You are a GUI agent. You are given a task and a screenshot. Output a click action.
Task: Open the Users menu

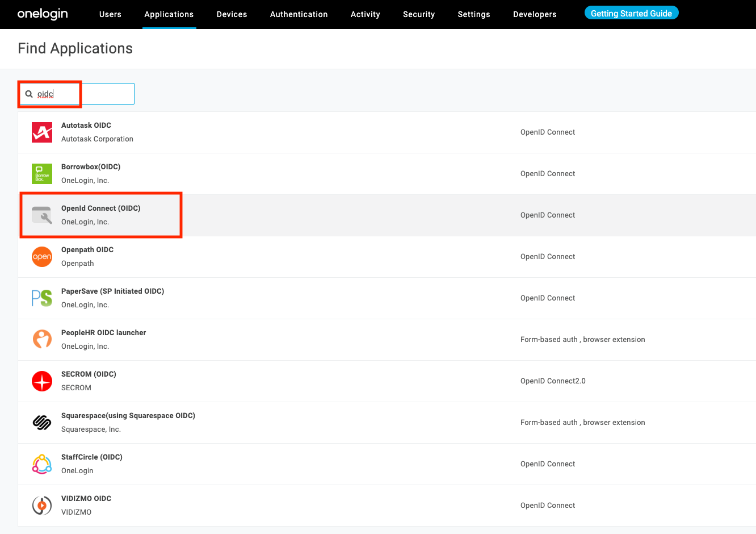(110, 14)
